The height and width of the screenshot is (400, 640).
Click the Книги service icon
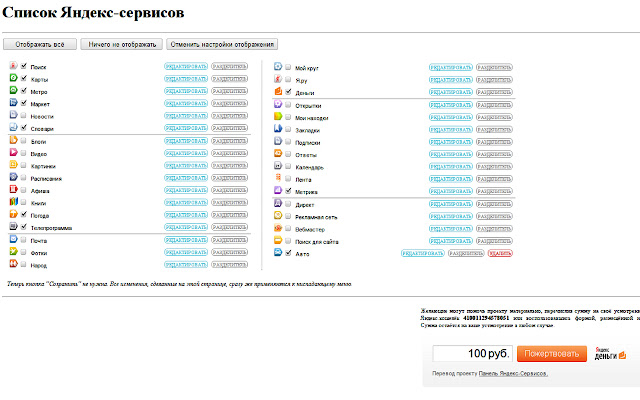tap(13, 202)
